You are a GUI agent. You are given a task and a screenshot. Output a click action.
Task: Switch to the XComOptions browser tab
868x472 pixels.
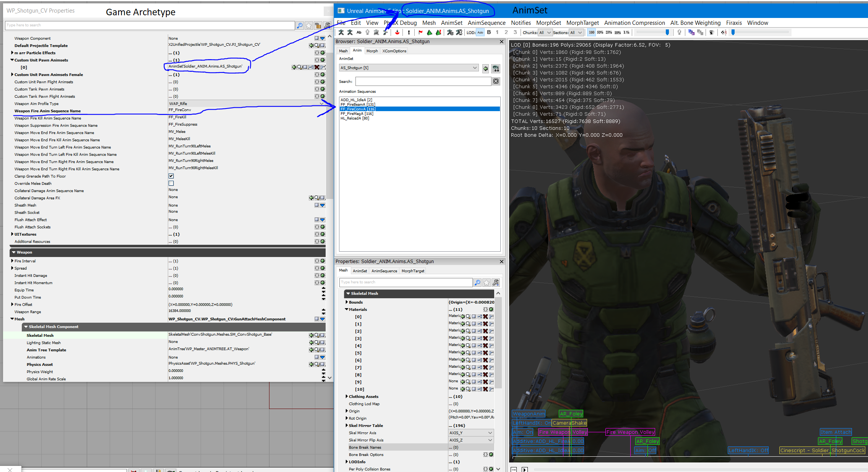pos(394,51)
